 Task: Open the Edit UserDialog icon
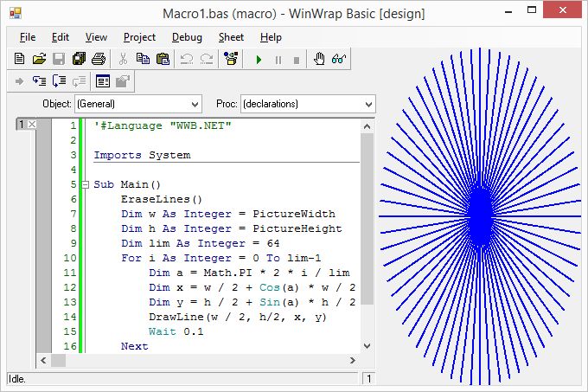click(x=103, y=81)
